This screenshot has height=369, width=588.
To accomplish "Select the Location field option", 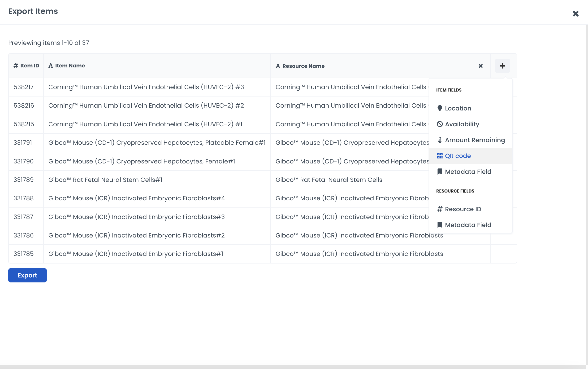I will (x=458, y=108).
